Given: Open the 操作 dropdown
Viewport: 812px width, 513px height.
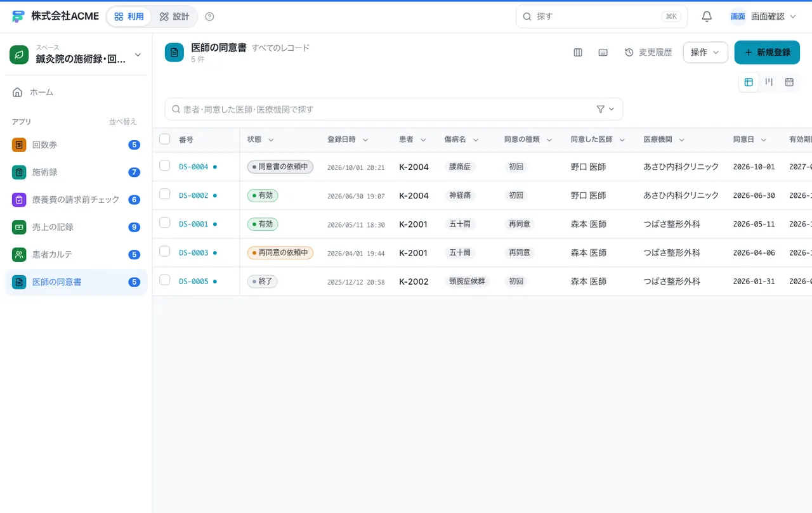Looking at the screenshot, I should 705,53.
